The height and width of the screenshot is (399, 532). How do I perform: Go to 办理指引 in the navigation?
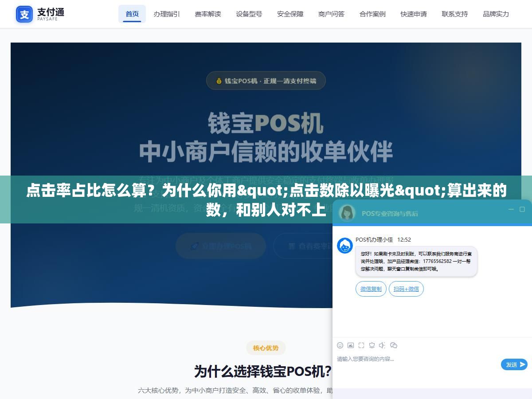tap(167, 14)
